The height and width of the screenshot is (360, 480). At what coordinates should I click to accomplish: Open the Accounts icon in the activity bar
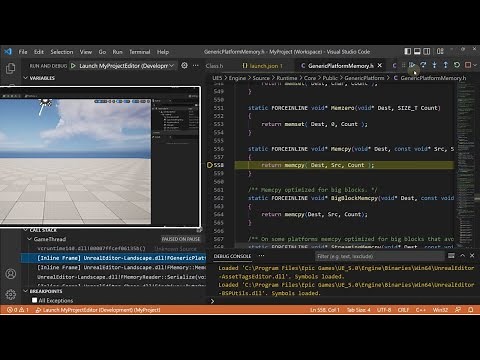[x=10, y=274]
